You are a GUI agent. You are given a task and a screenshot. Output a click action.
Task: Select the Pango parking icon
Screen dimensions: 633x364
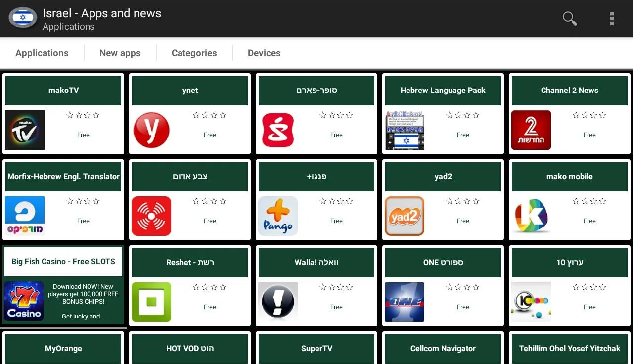278,216
